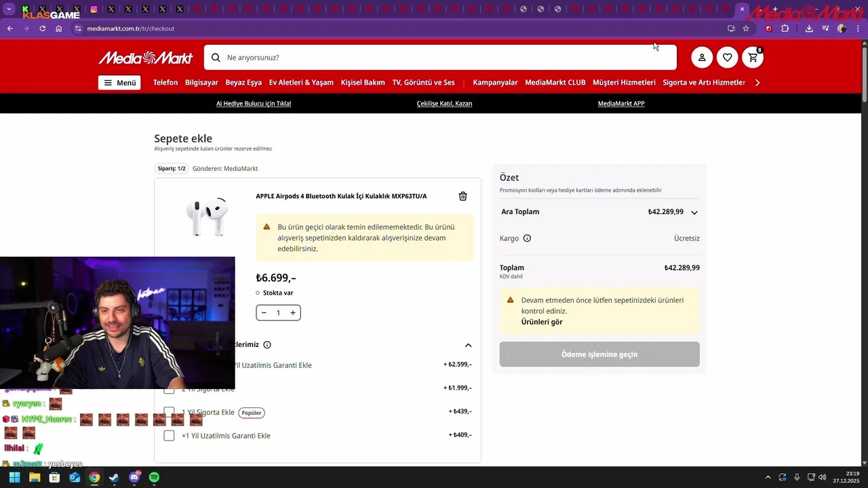
Task: Click the MediaMarkt APP link
Action: click(x=621, y=104)
